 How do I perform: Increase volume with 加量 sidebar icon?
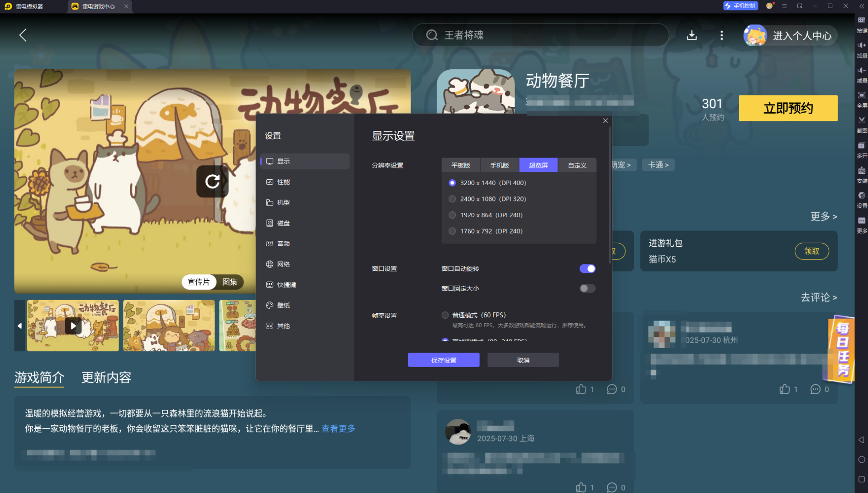pos(861,49)
